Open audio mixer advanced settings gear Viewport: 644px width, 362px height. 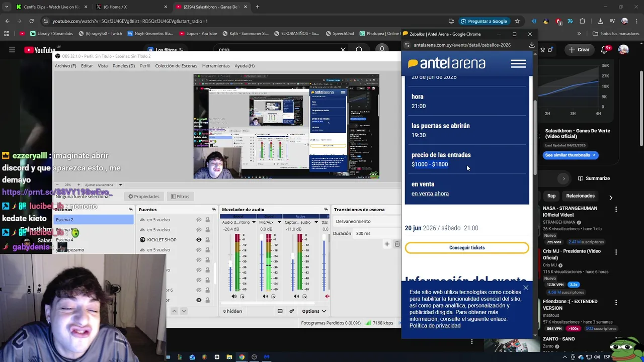pos(291,311)
